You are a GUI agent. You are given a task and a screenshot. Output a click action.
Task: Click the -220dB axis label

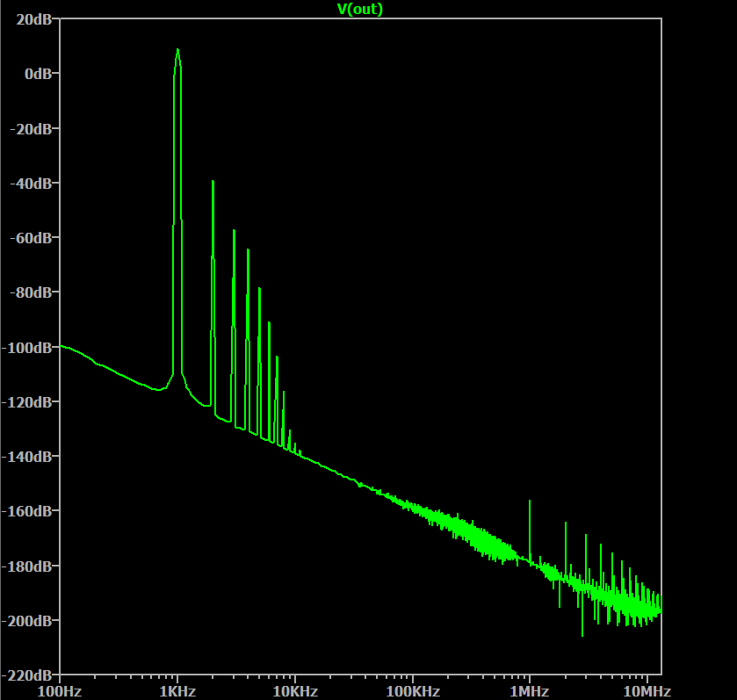coord(26,676)
